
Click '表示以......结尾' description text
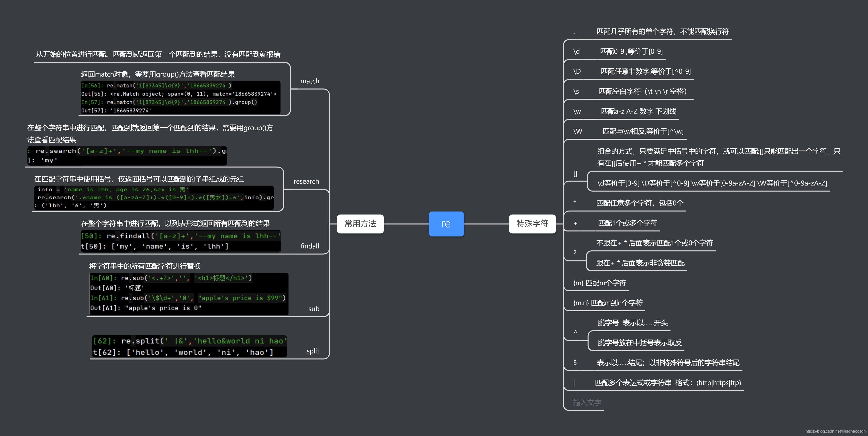pyautogui.click(x=668, y=363)
